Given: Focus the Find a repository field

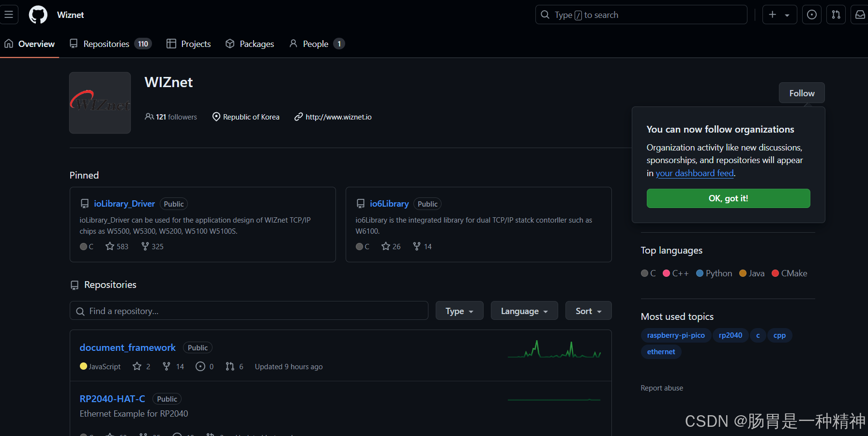Looking at the screenshot, I should point(249,311).
